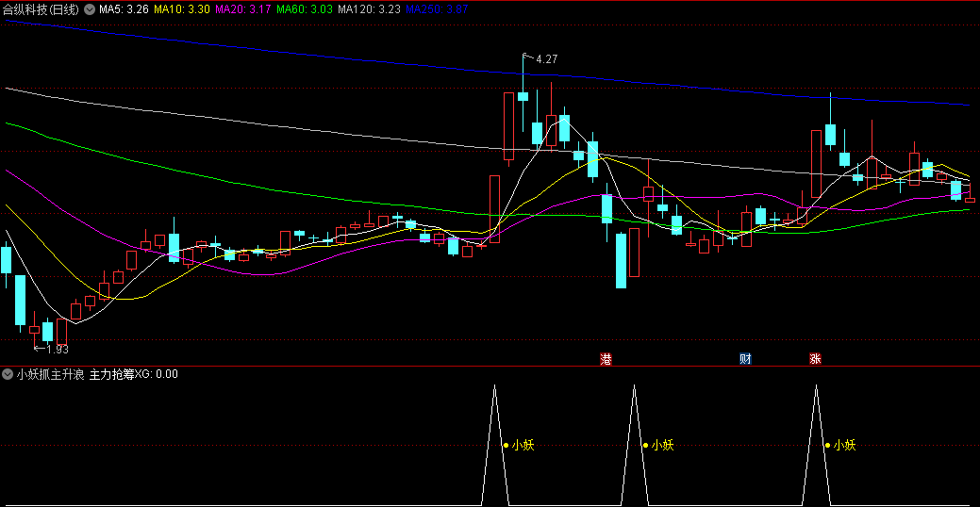Image resolution: width=980 pixels, height=507 pixels.
Task: Click the MA120: 3.23 label
Action: point(368,9)
